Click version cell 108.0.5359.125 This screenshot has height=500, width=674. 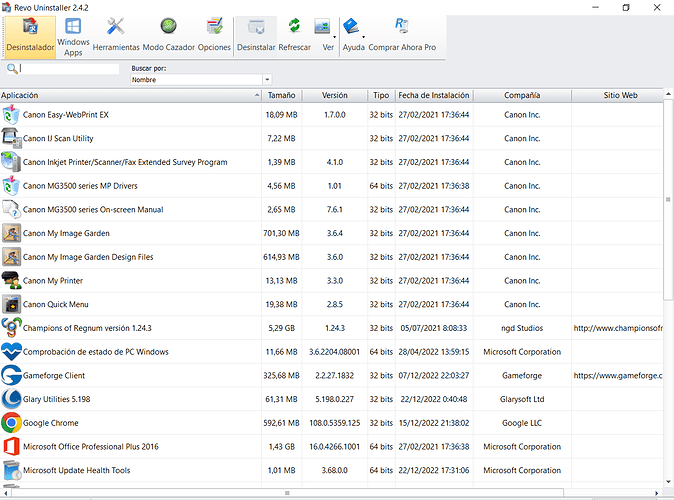pyautogui.click(x=334, y=423)
